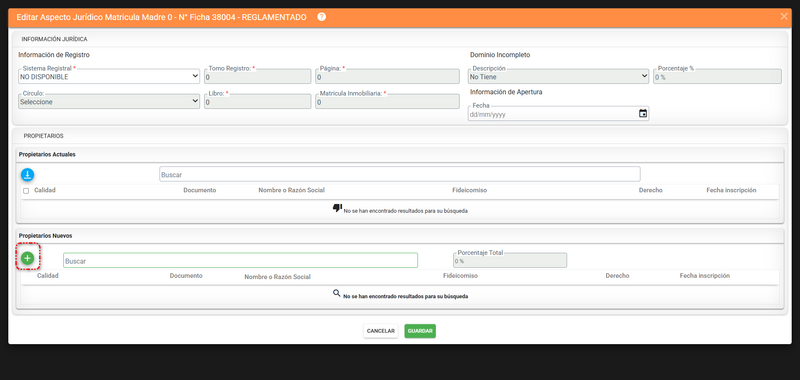Click the Porcentaje Total field

510,261
